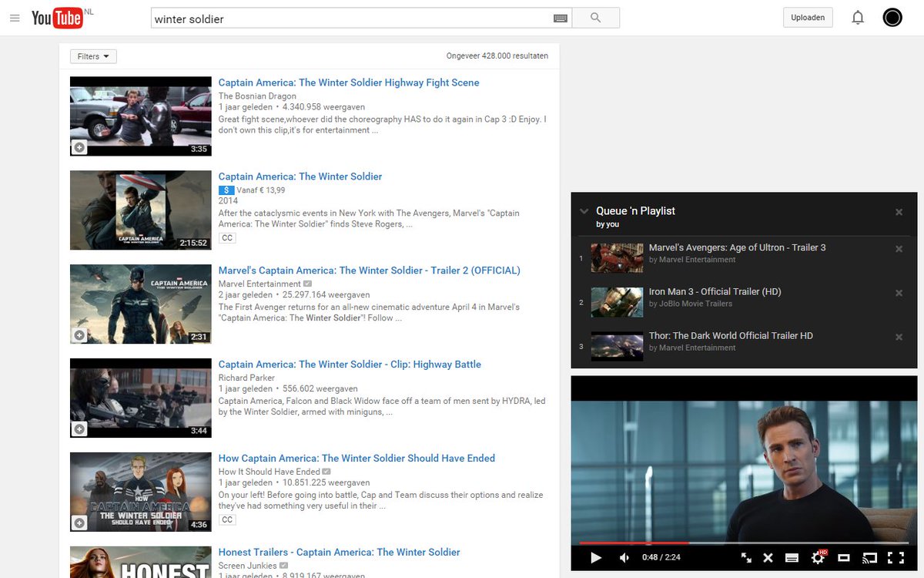Open Captain America: The Winter Soldier movie link

tap(300, 176)
